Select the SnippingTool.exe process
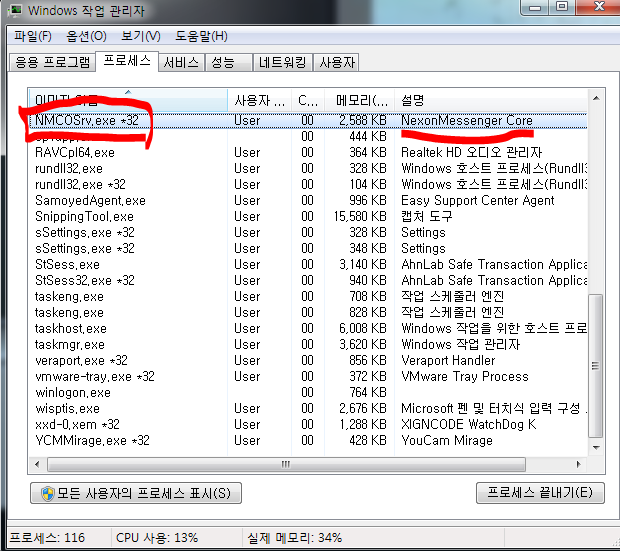This screenshot has width=620, height=551. [x=308, y=216]
